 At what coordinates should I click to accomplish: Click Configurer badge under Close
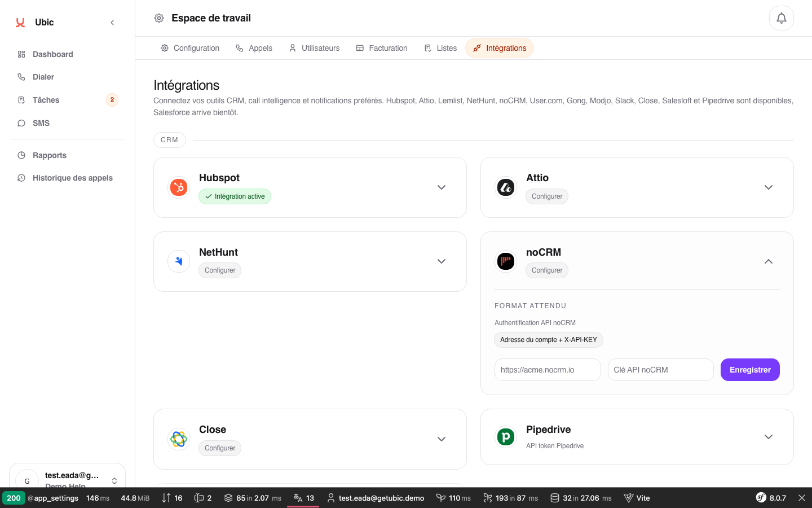click(x=220, y=448)
